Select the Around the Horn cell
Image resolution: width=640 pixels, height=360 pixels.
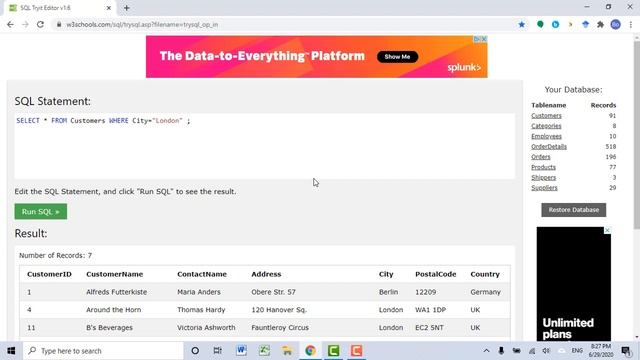click(113, 310)
